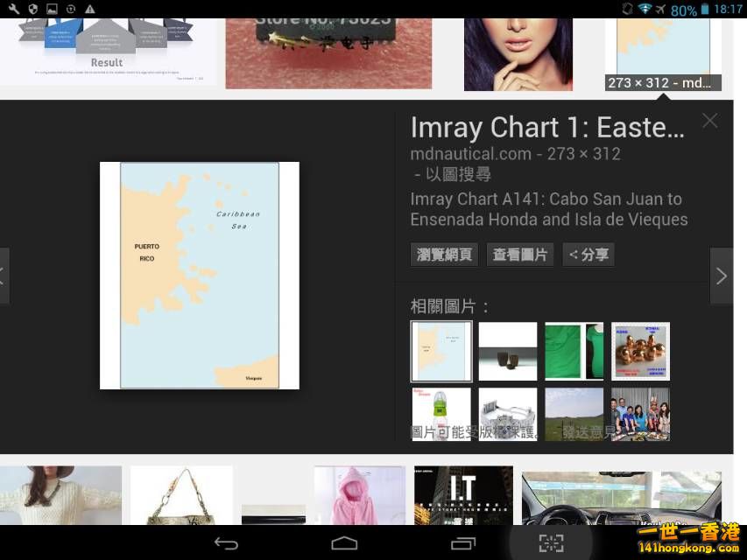The height and width of the screenshot is (560, 747).
Task: Select the related group photo thumbnail
Action: tap(640, 414)
